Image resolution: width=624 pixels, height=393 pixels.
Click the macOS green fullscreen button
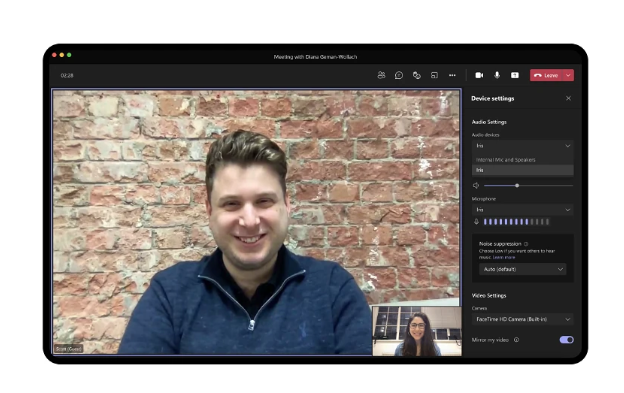point(69,55)
